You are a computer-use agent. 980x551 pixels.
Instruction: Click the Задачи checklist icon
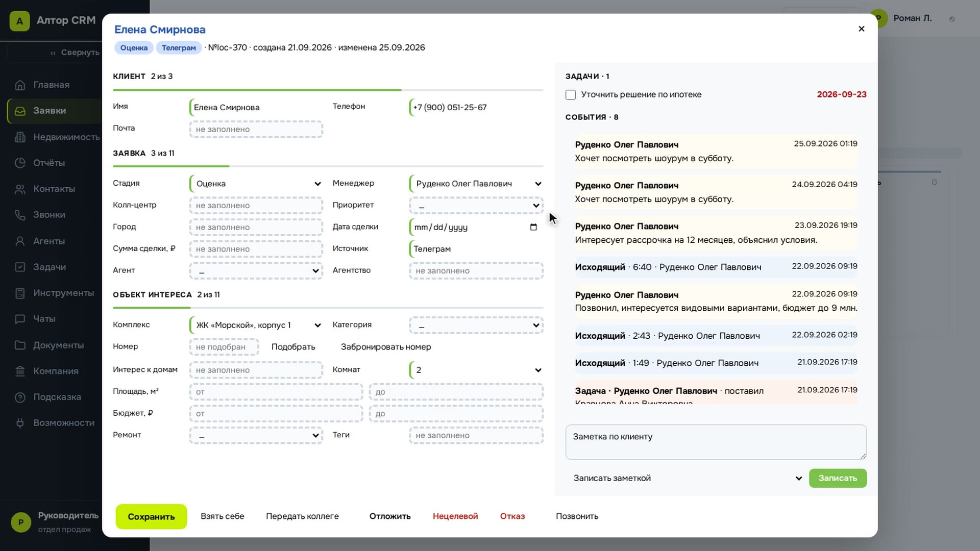coord(20,267)
